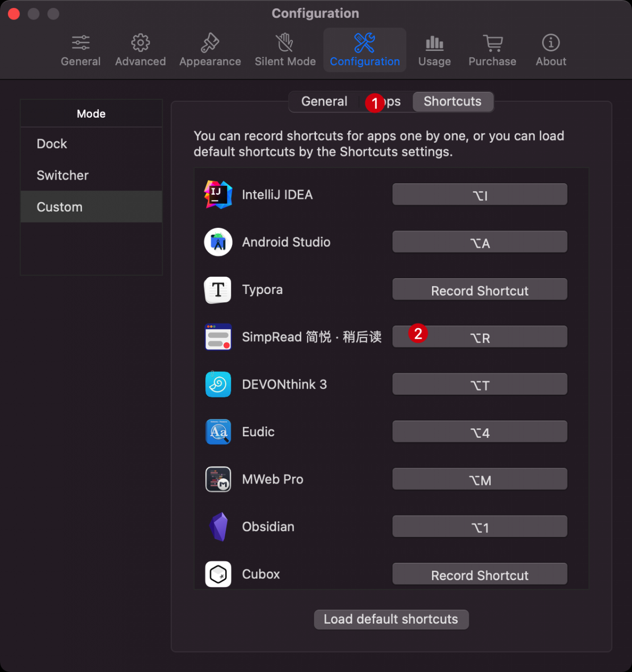This screenshot has width=632, height=672.
Task: Edit Obsidian shortcut ⌥1
Action: point(480,527)
